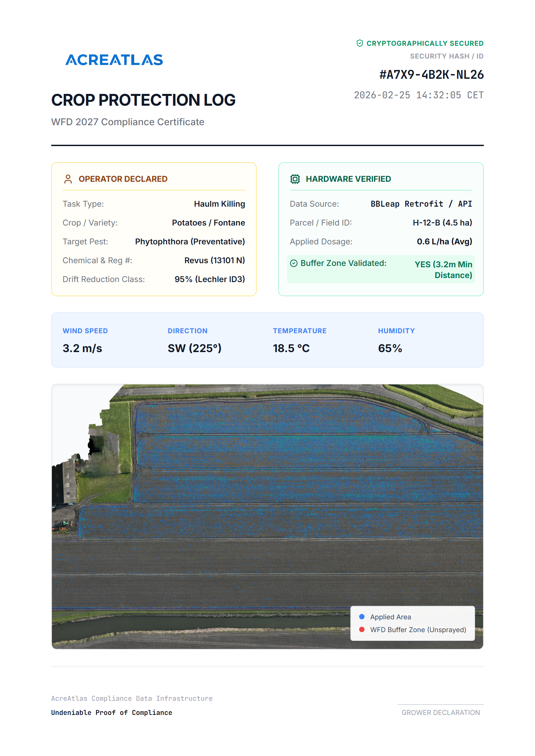535x756 pixels.
Task: Click the CROP PROTECTION LOG title
Action: pos(143,100)
